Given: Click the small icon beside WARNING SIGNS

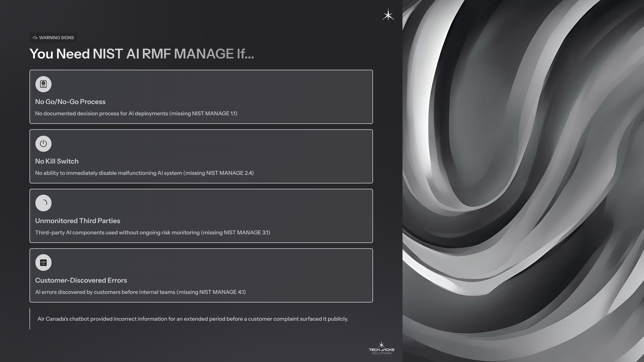Looking at the screenshot, I should pos(35,38).
